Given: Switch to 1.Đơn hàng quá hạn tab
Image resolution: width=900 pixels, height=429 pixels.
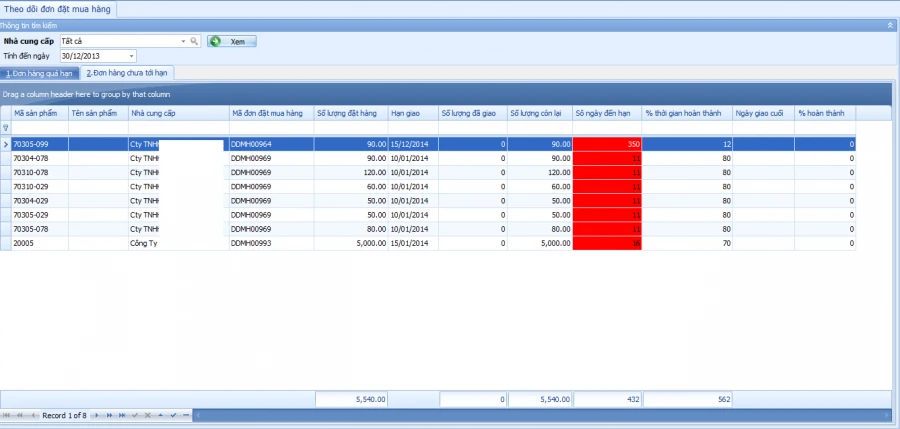Looking at the screenshot, I should click(x=39, y=74).
